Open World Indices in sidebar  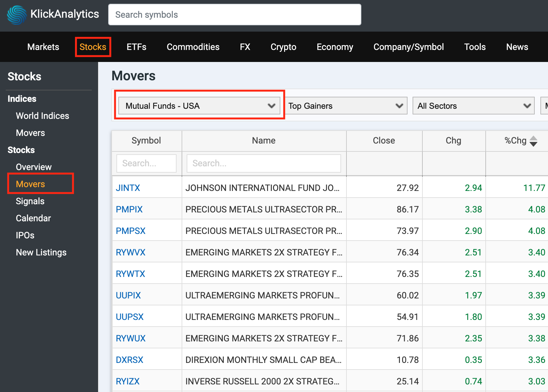click(42, 116)
